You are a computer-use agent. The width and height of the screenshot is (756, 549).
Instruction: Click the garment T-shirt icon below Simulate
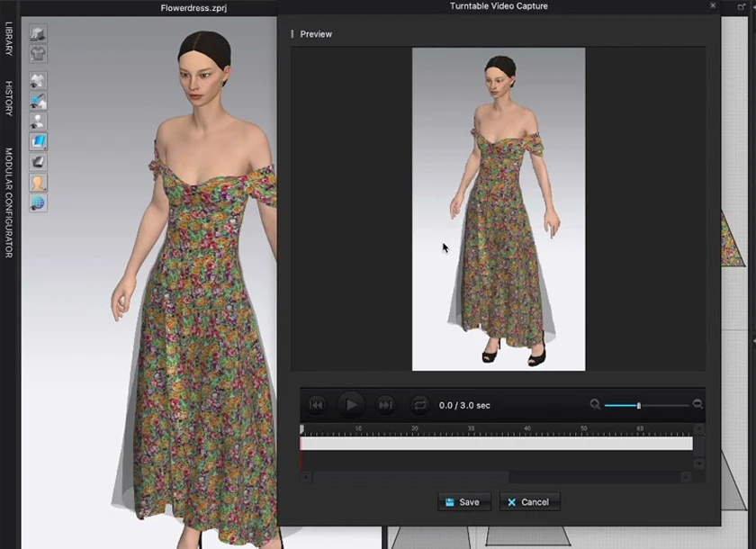click(38, 52)
